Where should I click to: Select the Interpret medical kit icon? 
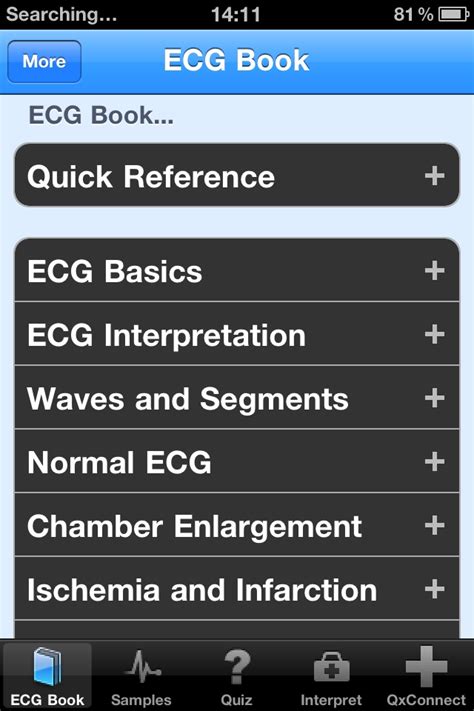pyautogui.click(x=332, y=667)
